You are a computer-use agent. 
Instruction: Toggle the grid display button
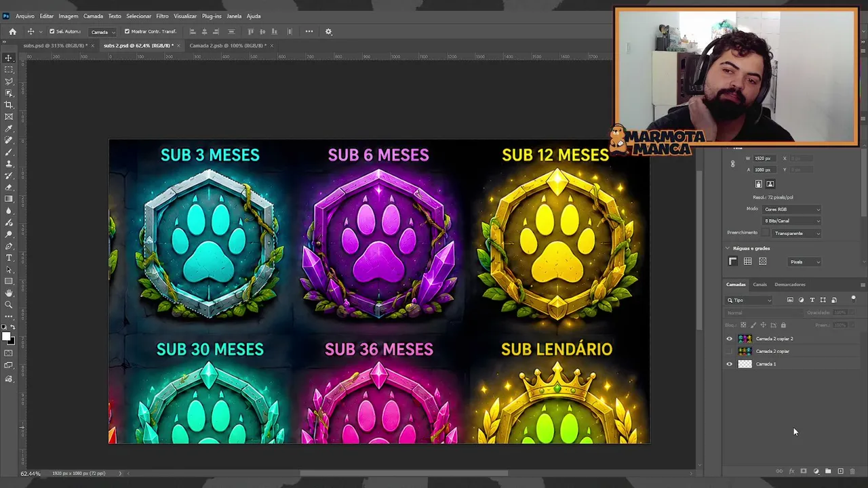point(747,262)
